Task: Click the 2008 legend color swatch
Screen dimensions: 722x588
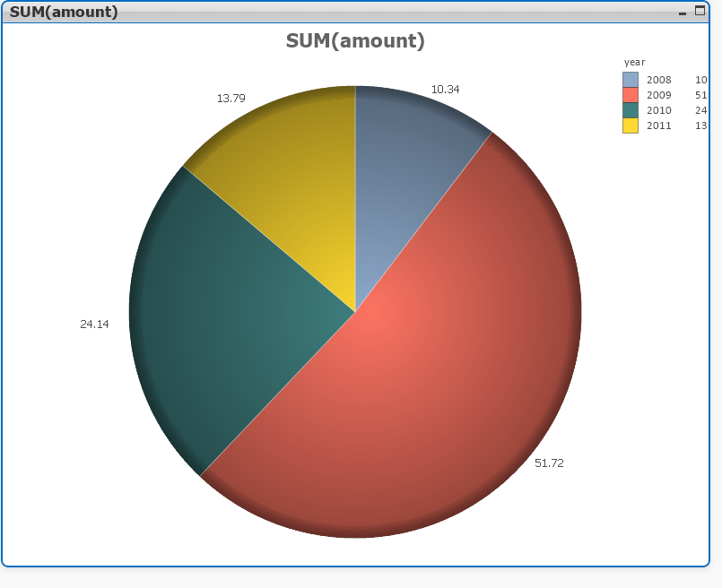Action: click(x=631, y=79)
